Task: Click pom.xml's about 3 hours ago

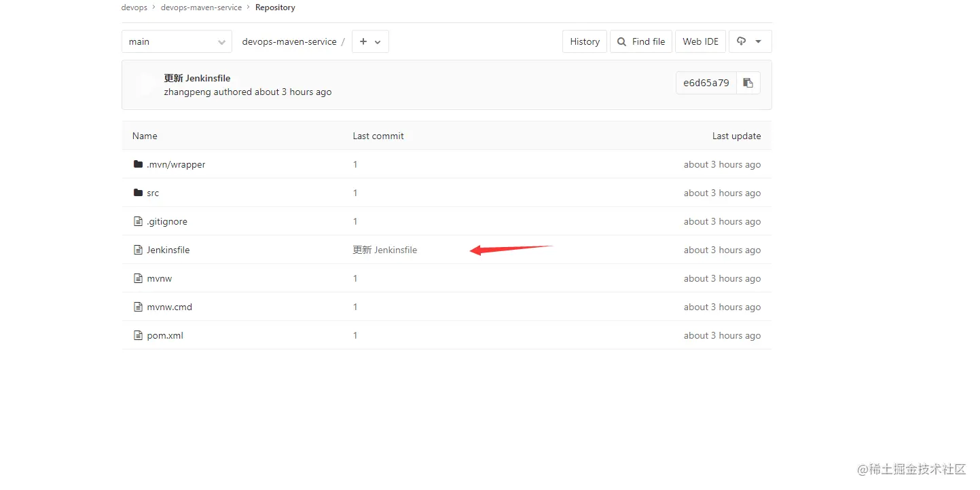Action: click(723, 335)
